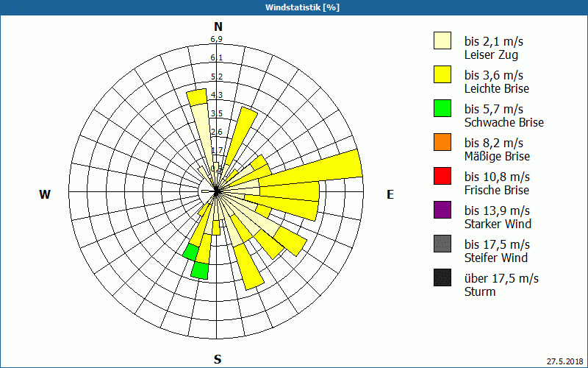Viewport: 588px width, 368px height.
Task: Click the yellow tip of the north-northwest wind bar
Action: coord(197,97)
